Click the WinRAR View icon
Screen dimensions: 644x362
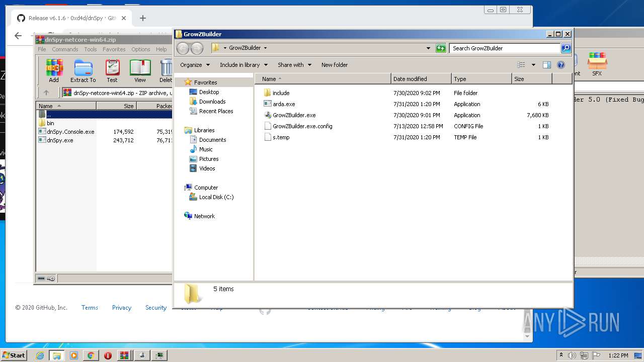click(x=140, y=68)
